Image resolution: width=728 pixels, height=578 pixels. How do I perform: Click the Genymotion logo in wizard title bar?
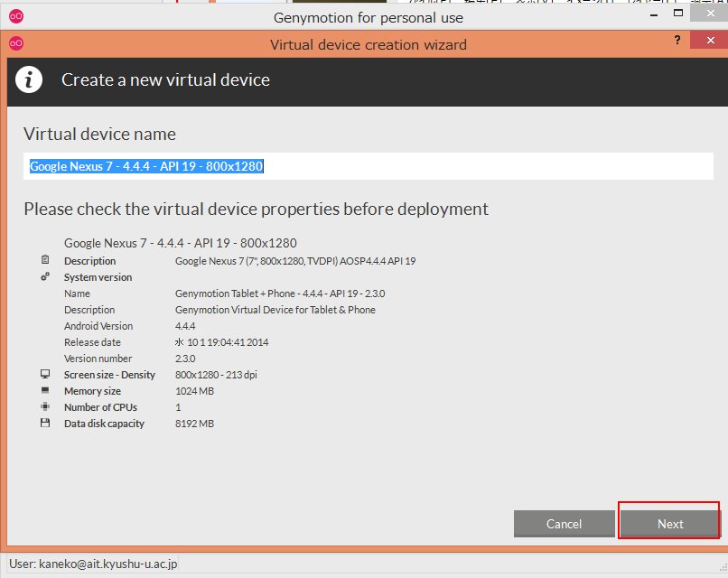[16, 43]
